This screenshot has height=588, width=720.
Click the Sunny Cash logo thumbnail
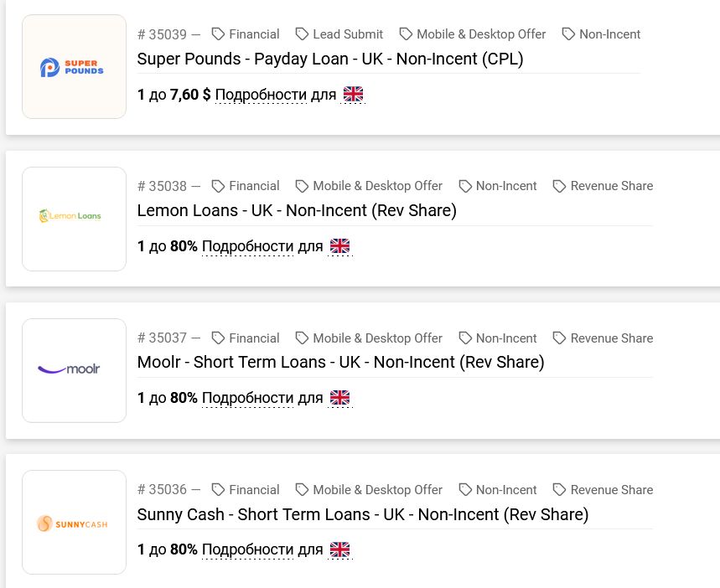click(x=74, y=523)
